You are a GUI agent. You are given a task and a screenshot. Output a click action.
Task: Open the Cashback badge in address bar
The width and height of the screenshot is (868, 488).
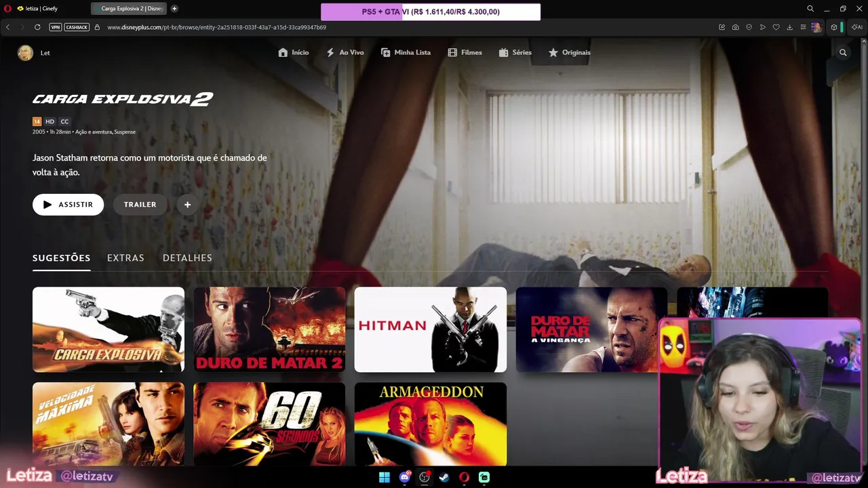click(77, 27)
